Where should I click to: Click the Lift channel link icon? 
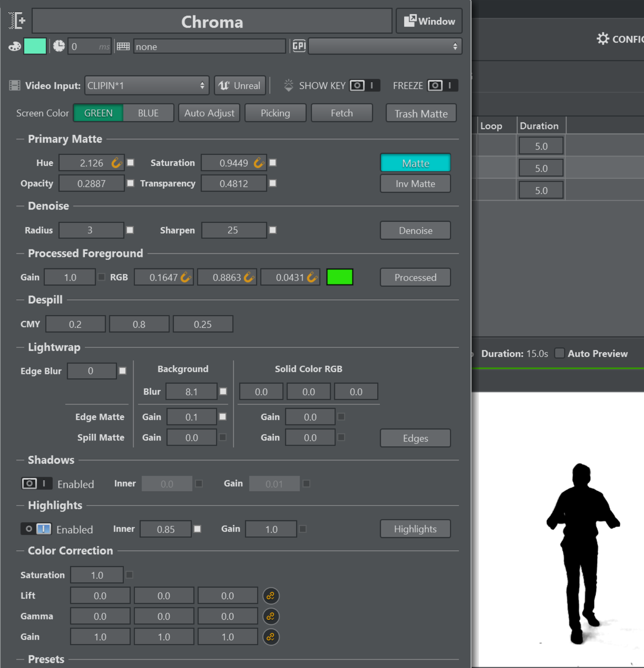click(271, 595)
